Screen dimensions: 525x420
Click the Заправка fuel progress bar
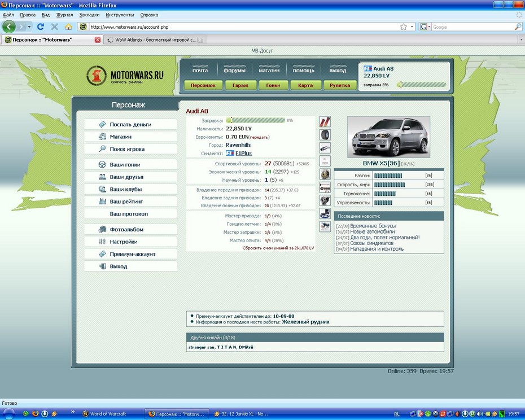[x=256, y=120]
